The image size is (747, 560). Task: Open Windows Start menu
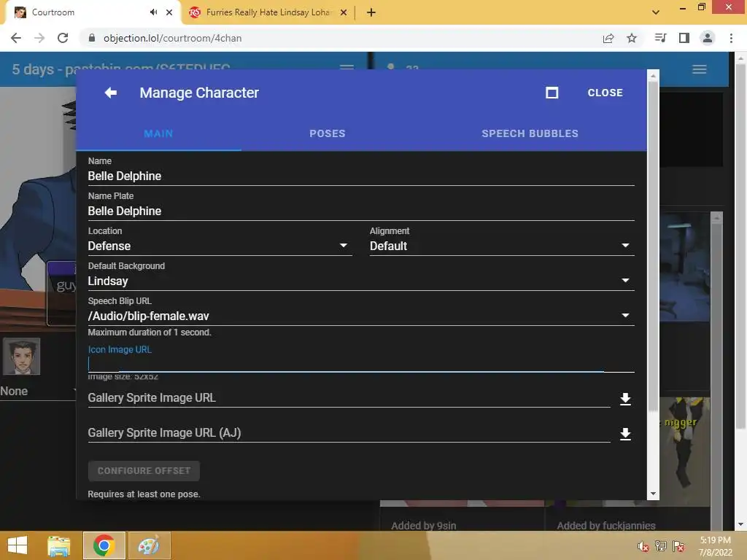pos(18,545)
